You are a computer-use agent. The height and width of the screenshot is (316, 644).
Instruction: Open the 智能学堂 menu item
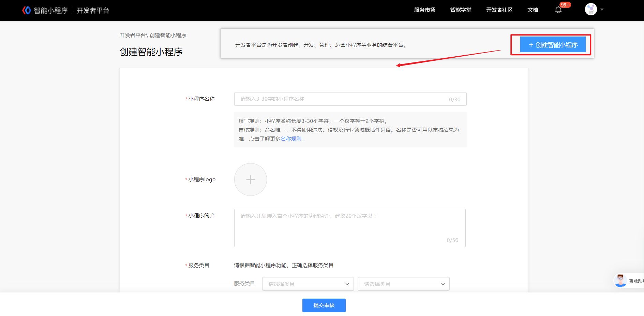pos(461,10)
